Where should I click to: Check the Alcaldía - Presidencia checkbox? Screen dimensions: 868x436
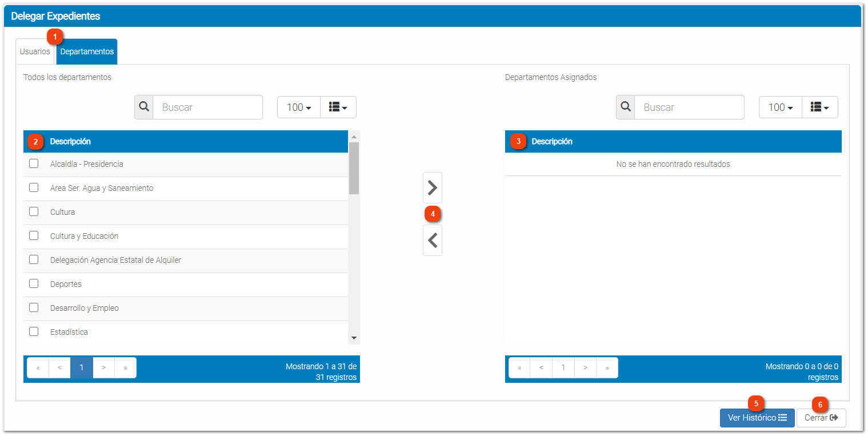[x=34, y=163]
